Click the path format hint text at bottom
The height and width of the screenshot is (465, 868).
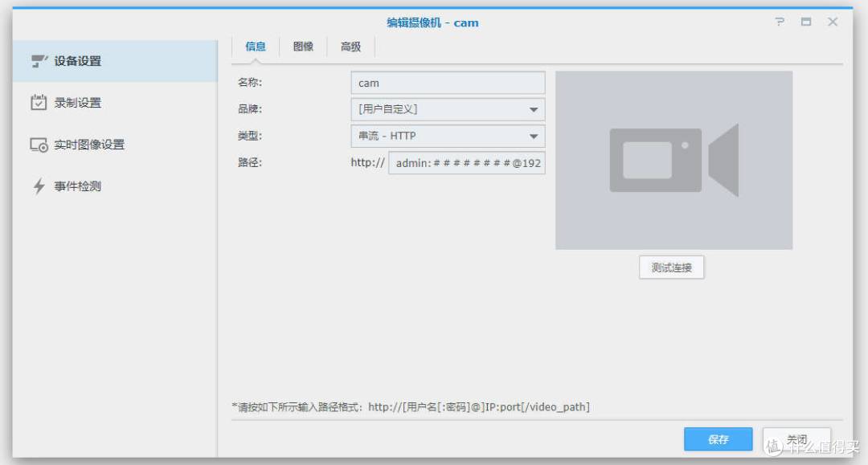click(411, 407)
